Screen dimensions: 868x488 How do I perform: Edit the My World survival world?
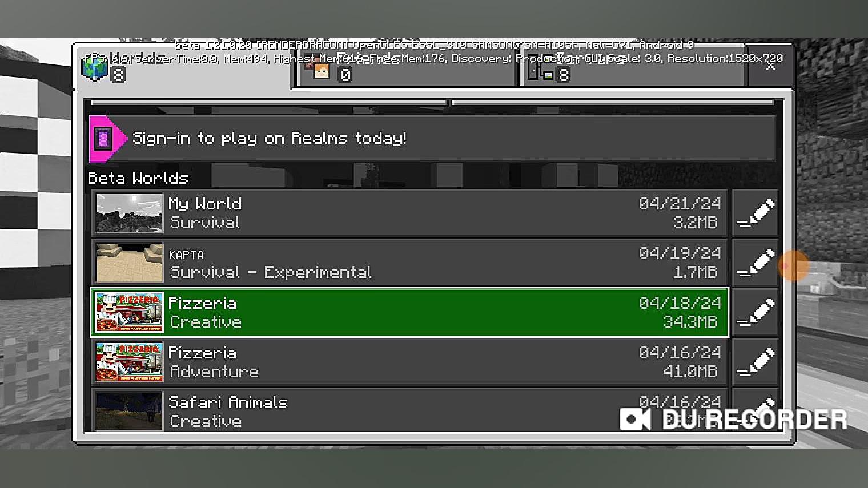755,213
